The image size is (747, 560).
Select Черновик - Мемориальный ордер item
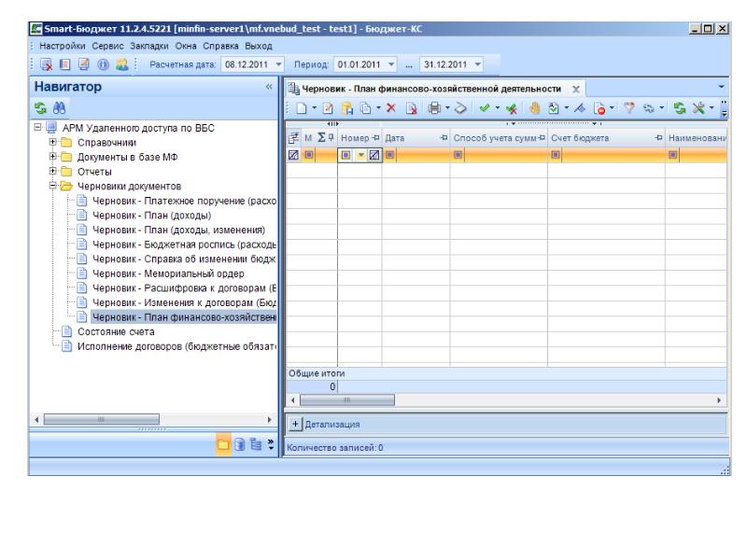(156, 273)
